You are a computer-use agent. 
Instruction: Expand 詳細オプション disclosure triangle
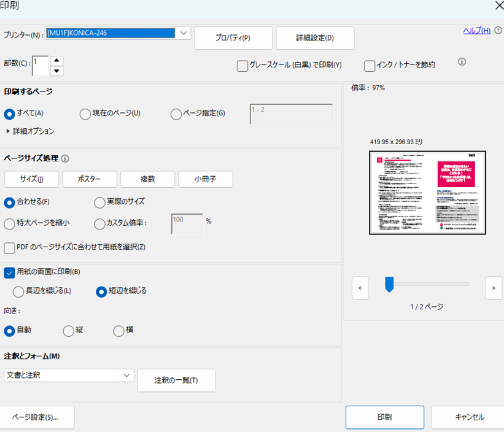(x=8, y=131)
